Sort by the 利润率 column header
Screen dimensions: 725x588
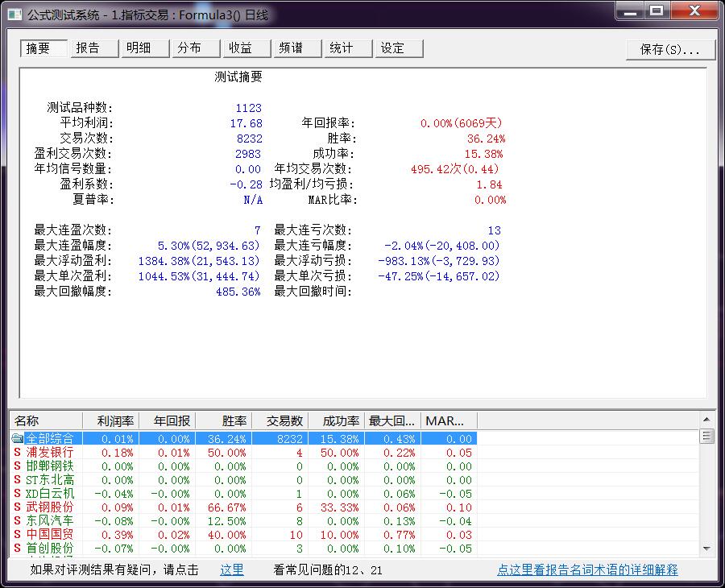click(111, 421)
